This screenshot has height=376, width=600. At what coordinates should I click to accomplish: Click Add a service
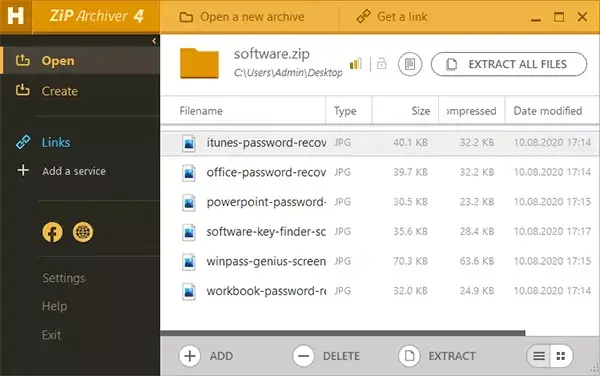pos(74,171)
